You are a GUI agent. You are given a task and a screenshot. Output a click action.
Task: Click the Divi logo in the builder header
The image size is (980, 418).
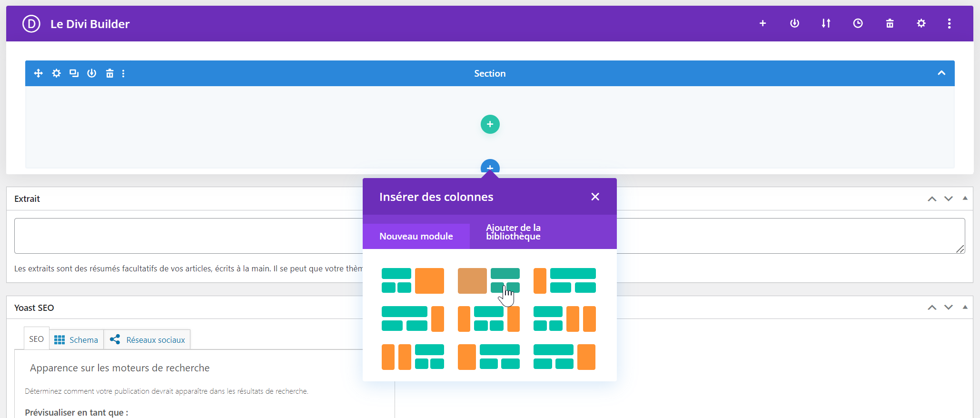pyautogui.click(x=31, y=23)
